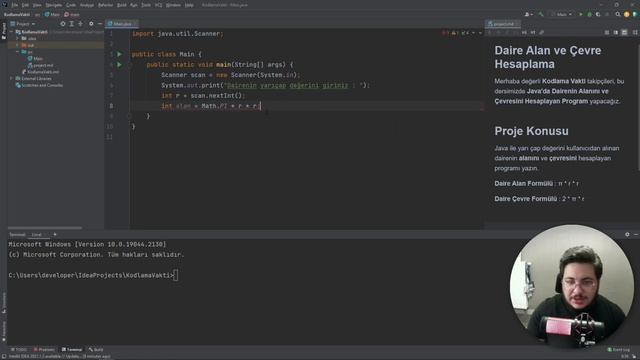Open the Tools menu
Screen dimensions: 640x360
[x=146, y=5]
